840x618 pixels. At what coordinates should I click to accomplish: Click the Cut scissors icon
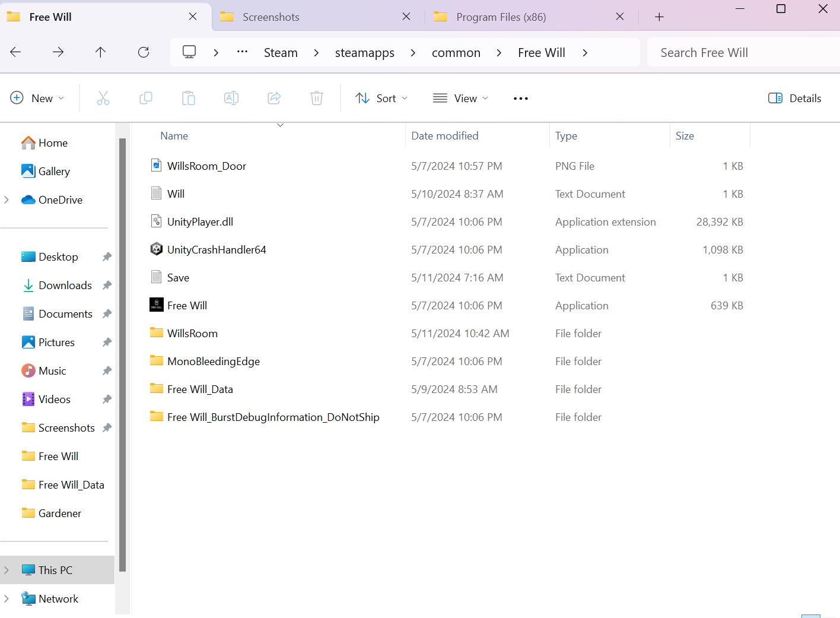[x=103, y=98]
